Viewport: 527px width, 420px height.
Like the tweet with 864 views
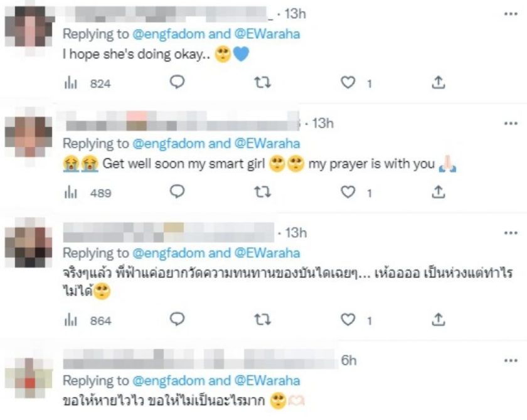pyautogui.click(x=348, y=320)
